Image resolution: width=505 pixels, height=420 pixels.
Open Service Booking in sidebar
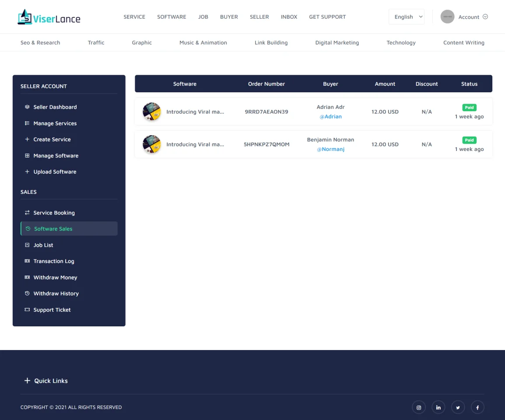69,213
